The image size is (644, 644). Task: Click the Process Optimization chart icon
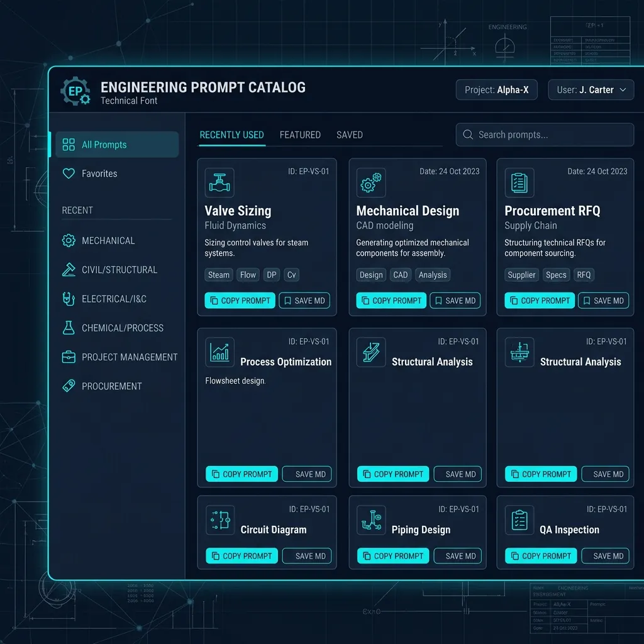(x=219, y=352)
